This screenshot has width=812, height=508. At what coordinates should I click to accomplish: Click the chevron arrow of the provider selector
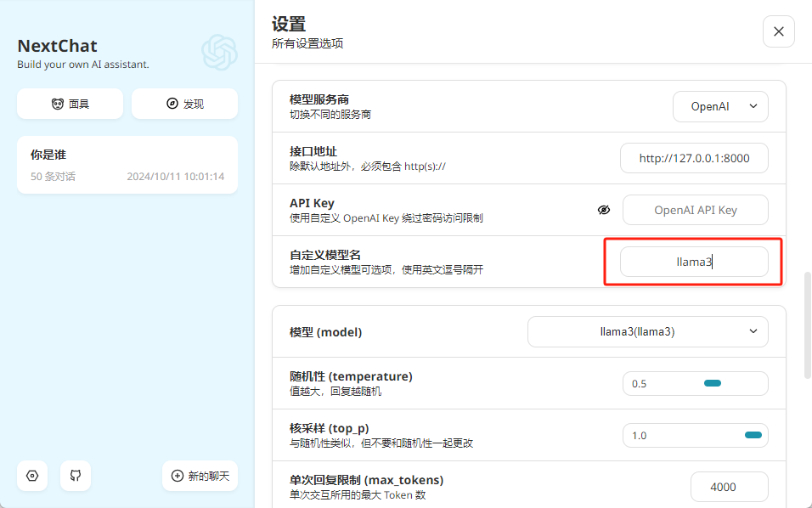(x=753, y=107)
